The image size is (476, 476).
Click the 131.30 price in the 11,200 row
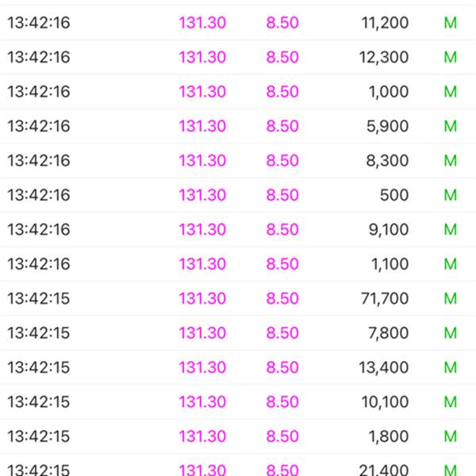[202, 23]
